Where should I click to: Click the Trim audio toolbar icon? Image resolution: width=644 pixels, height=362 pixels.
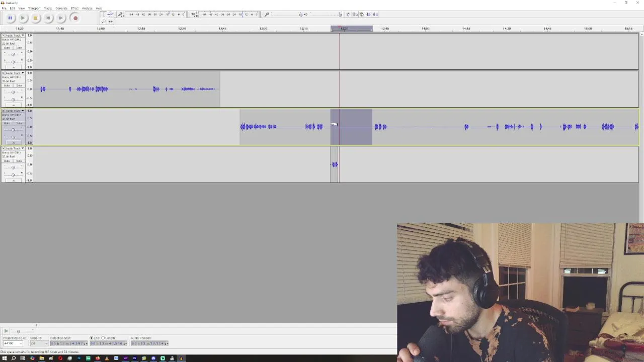pyautogui.click(x=368, y=15)
